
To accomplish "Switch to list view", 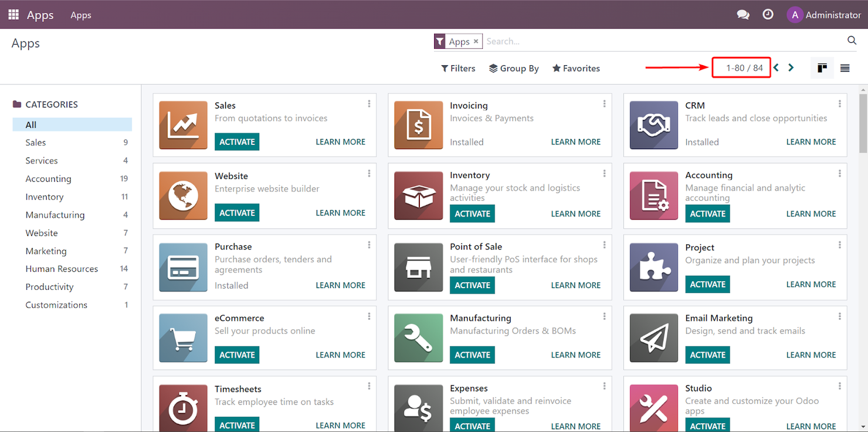I will click(x=845, y=68).
